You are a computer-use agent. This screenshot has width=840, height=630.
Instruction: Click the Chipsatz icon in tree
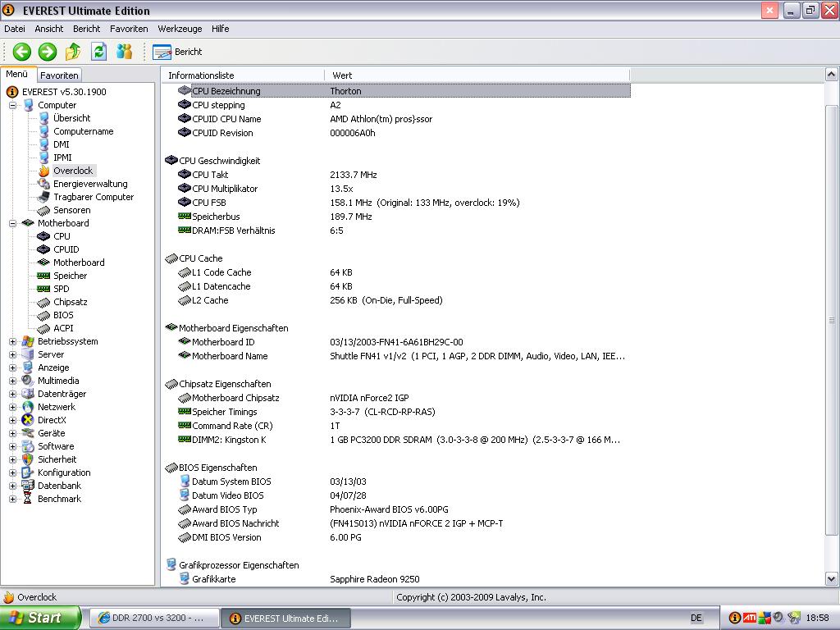(43, 302)
